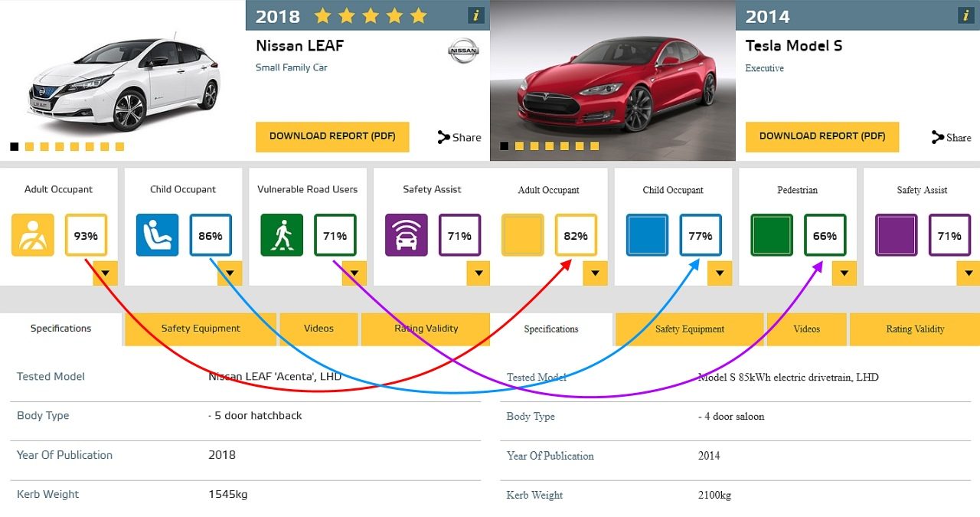Viewport: 980px width, 517px height.
Task: Click the Nissan LEAF 71% Vulnerable Road Users score
Action: coord(335,235)
